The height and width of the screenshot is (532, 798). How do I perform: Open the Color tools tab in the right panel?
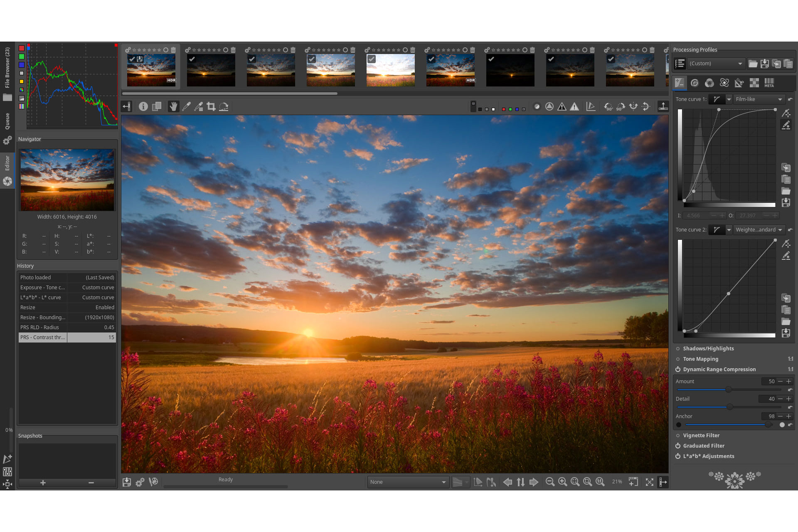click(709, 83)
